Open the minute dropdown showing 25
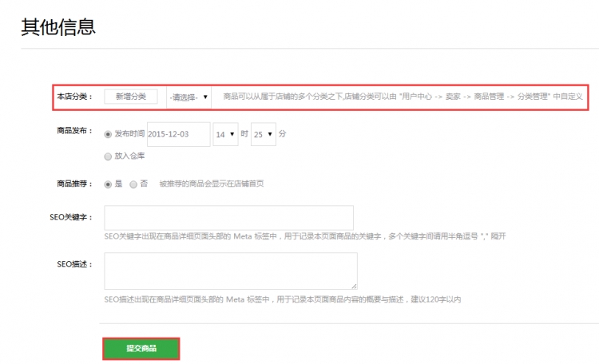599x364 pixels. 264,134
